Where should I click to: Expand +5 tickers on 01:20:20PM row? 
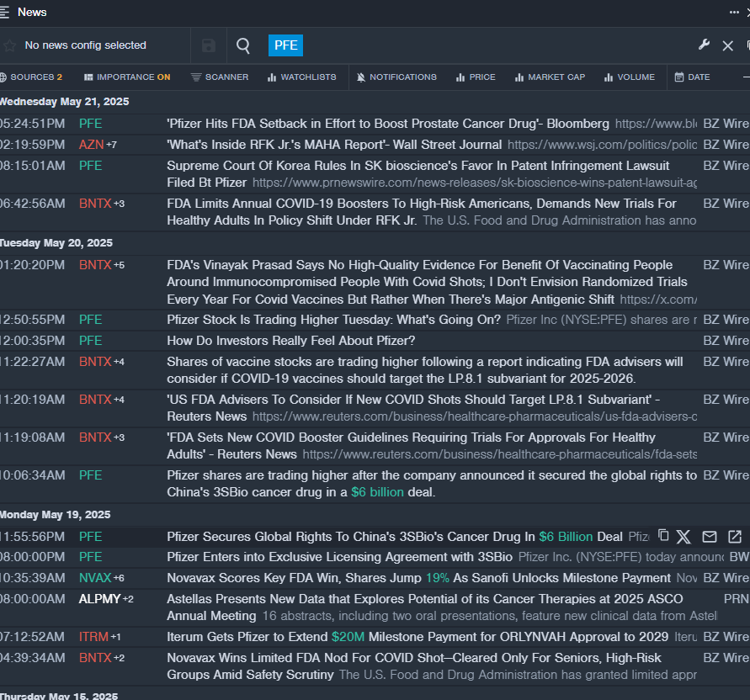click(x=119, y=265)
